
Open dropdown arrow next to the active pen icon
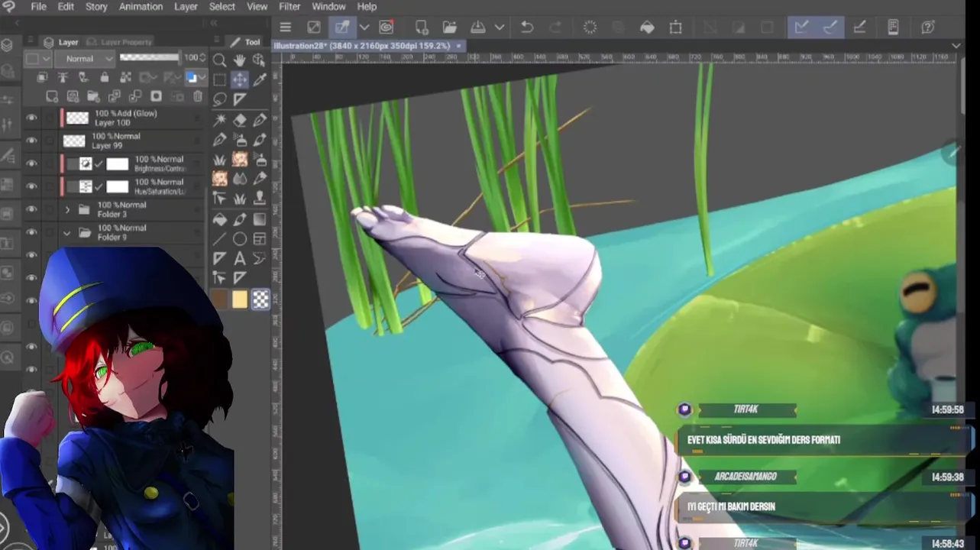pyautogui.click(x=364, y=27)
